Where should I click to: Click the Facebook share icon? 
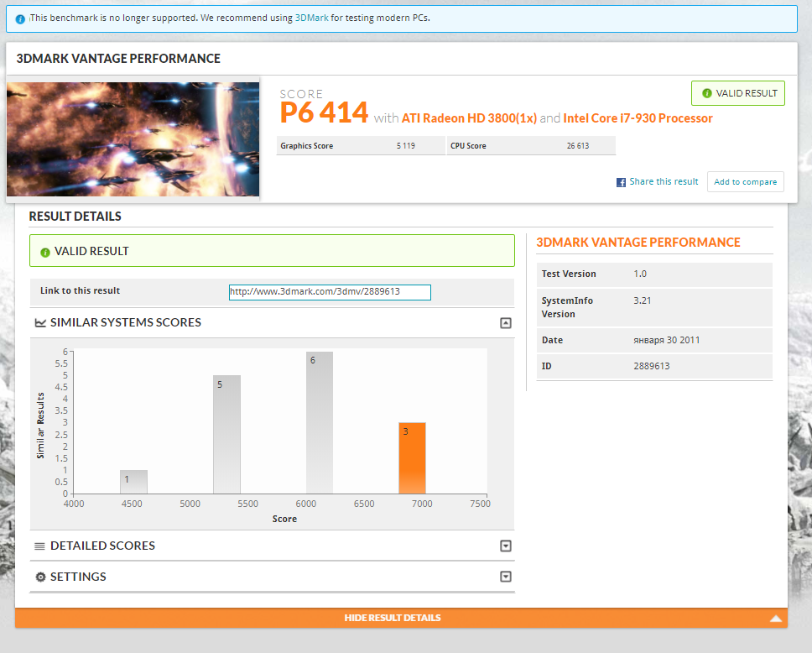tap(621, 182)
